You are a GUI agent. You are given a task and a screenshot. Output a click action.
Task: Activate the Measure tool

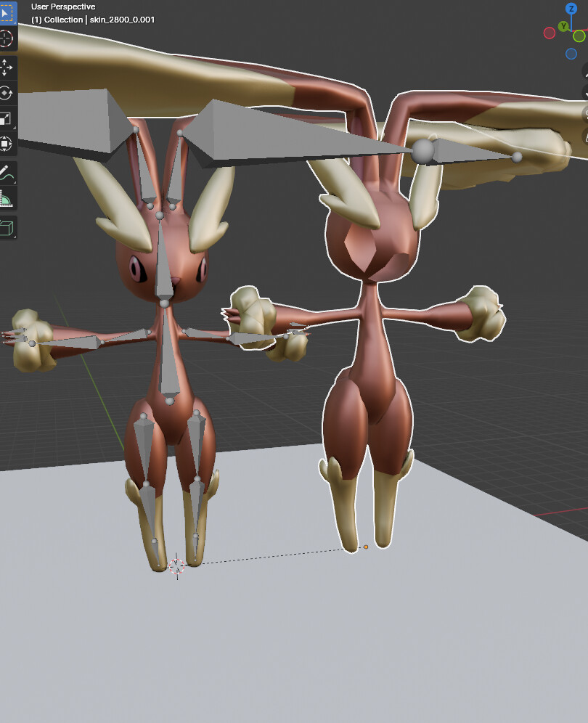tap(7, 199)
